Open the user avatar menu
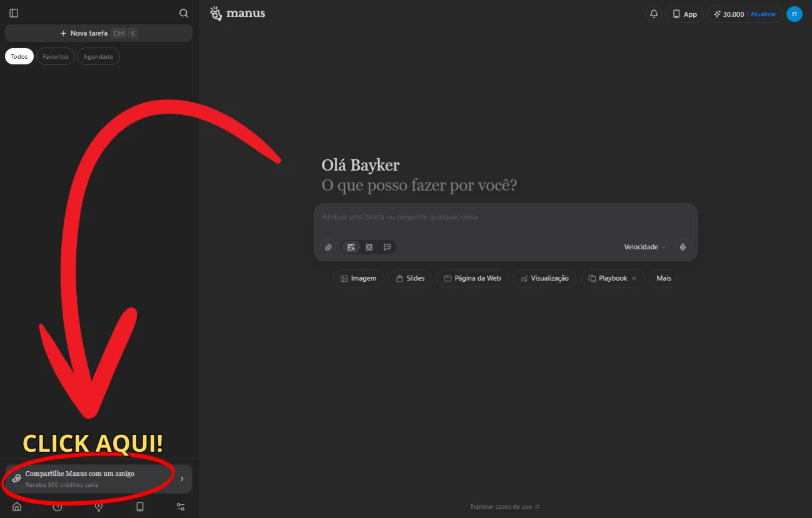812x518 pixels. click(x=794, y=14)
